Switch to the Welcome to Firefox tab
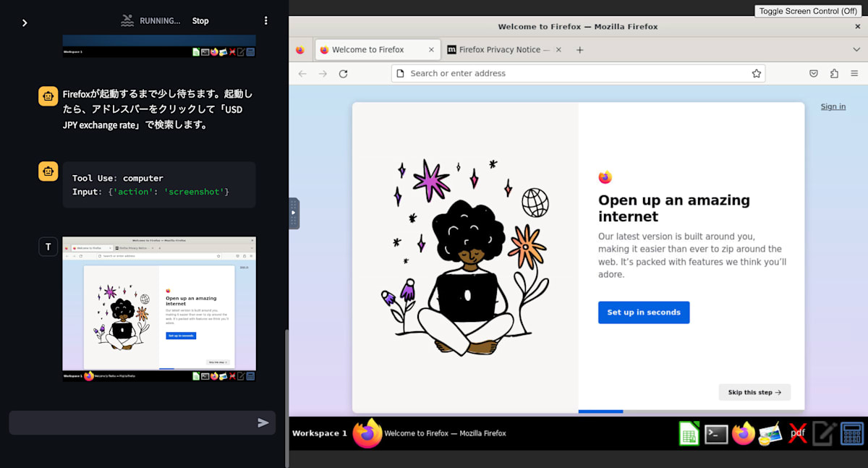The image size is (868, 468). click(378, 50)
